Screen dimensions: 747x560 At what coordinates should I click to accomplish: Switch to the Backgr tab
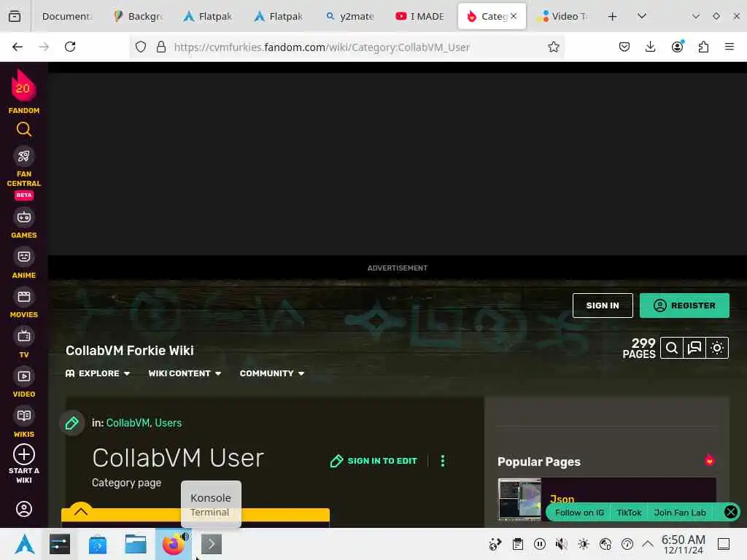coord(139,16)
